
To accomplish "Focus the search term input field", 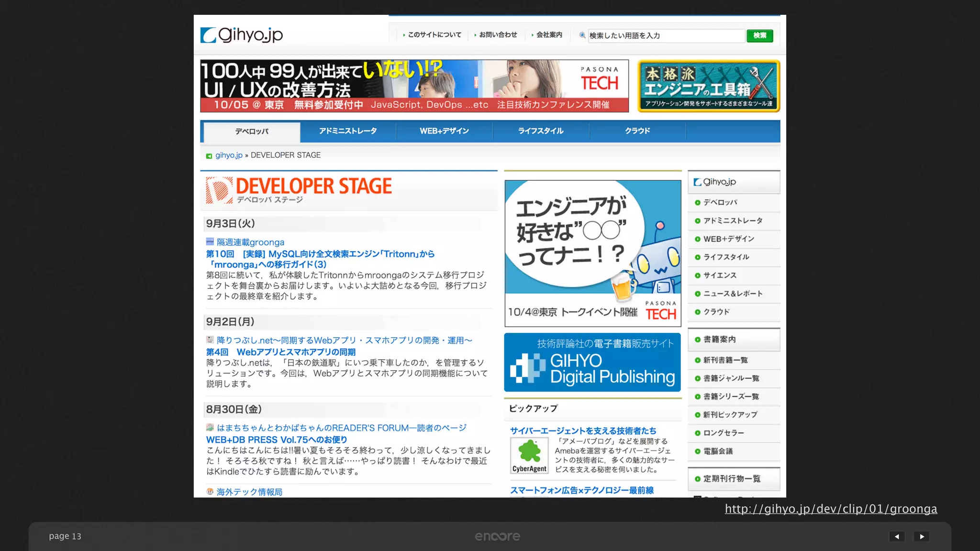I will tap(666, 36).
